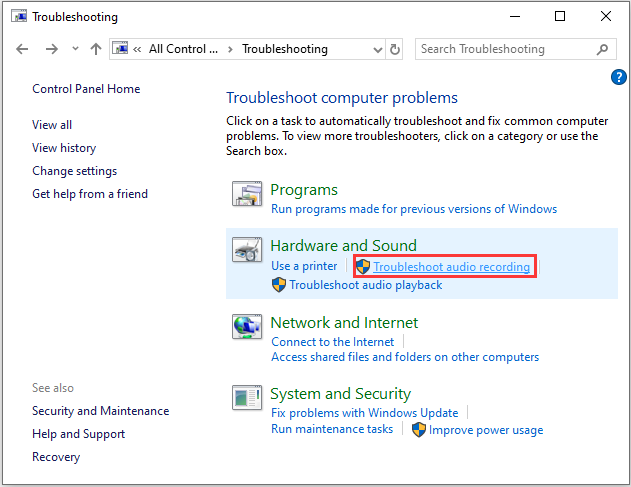Open Security and Maintenance under See also
The image size is (631, 487).
coord(101,411)
